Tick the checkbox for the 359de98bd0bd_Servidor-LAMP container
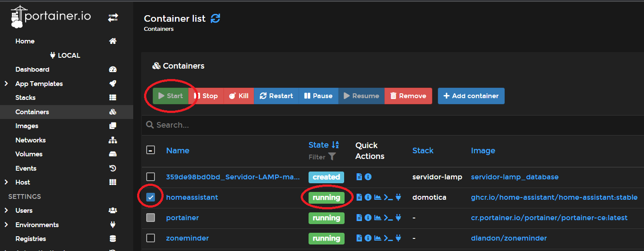This screenshot has width=644, height=251. (151, 177)
